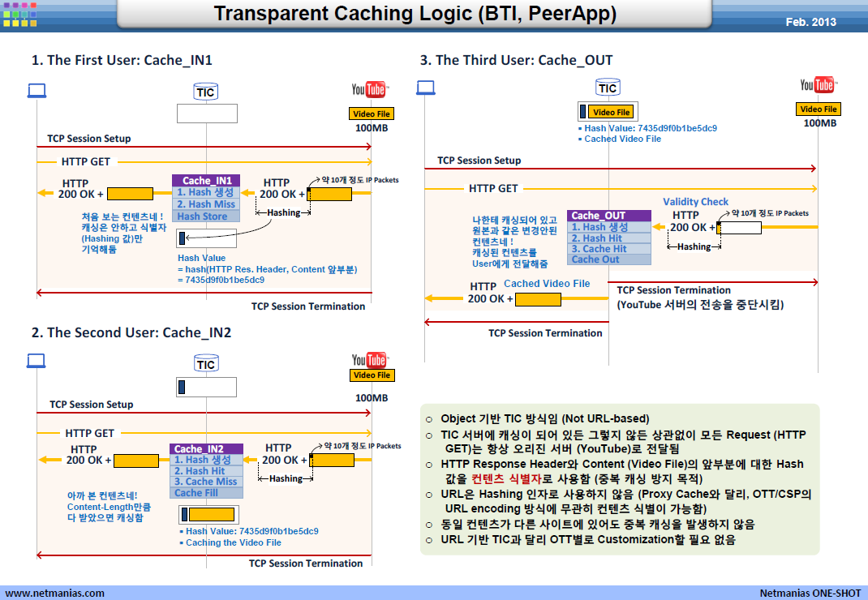Click the 3. Cache Miss step
The height and width of the screenshot is (600, 868).
point(206,482)
